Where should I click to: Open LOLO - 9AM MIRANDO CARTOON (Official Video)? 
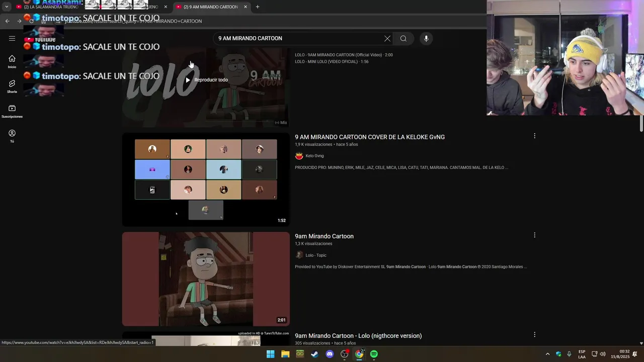344,55
